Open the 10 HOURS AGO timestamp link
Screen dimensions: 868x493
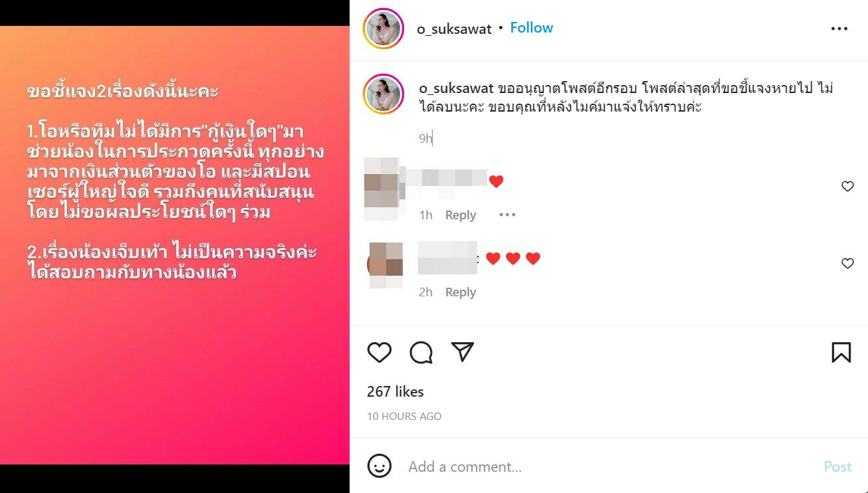coord(404,417)
